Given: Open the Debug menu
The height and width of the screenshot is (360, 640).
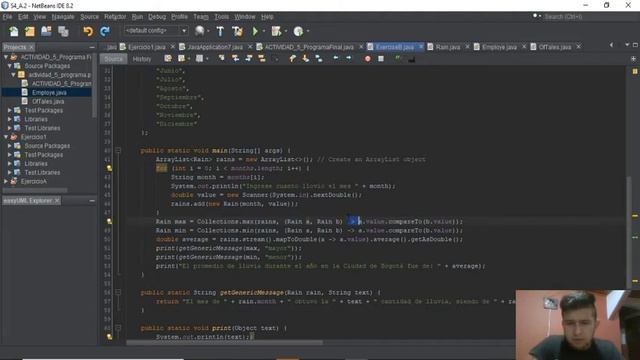Looking at the screenshot, I should (157, 17).
